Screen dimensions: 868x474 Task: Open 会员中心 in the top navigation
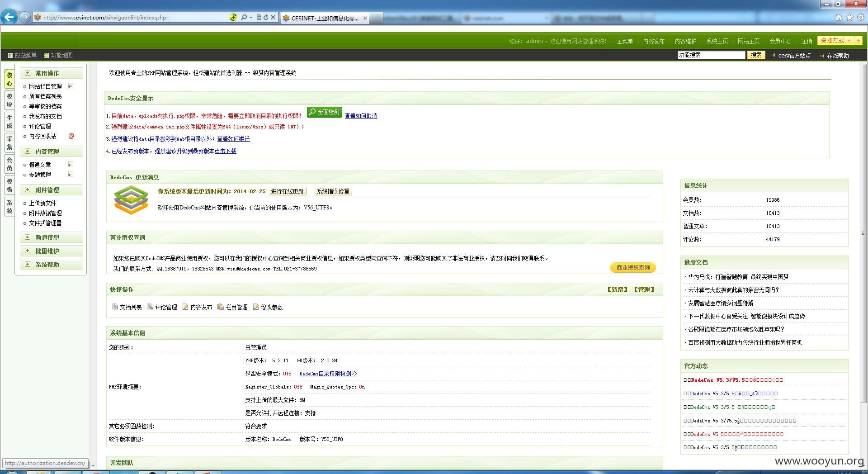780,41
